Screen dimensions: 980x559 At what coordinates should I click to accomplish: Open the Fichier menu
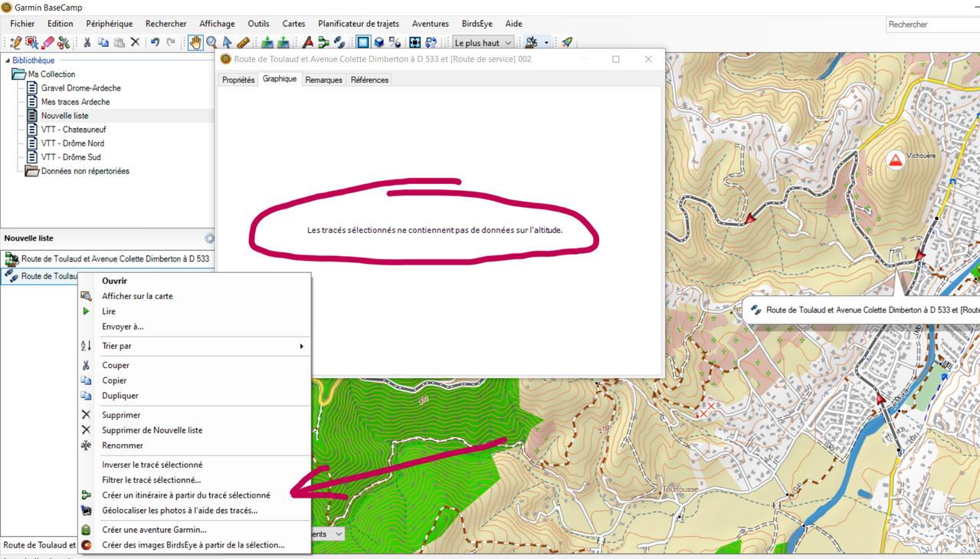pyautogui.click(x=22, y=24)
